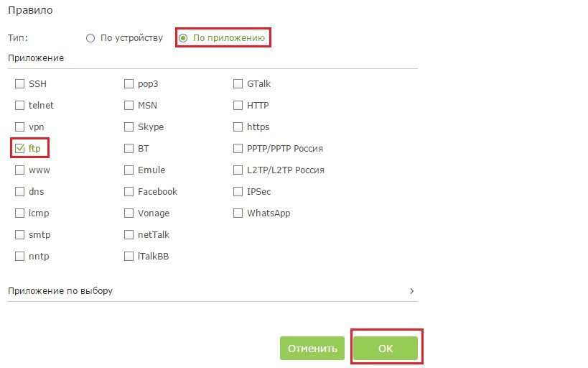Enable the 'PPTP/PPTP Россия' checkbox
The image size is (588, 368).
pyautogui.click(x=238, y=149)
